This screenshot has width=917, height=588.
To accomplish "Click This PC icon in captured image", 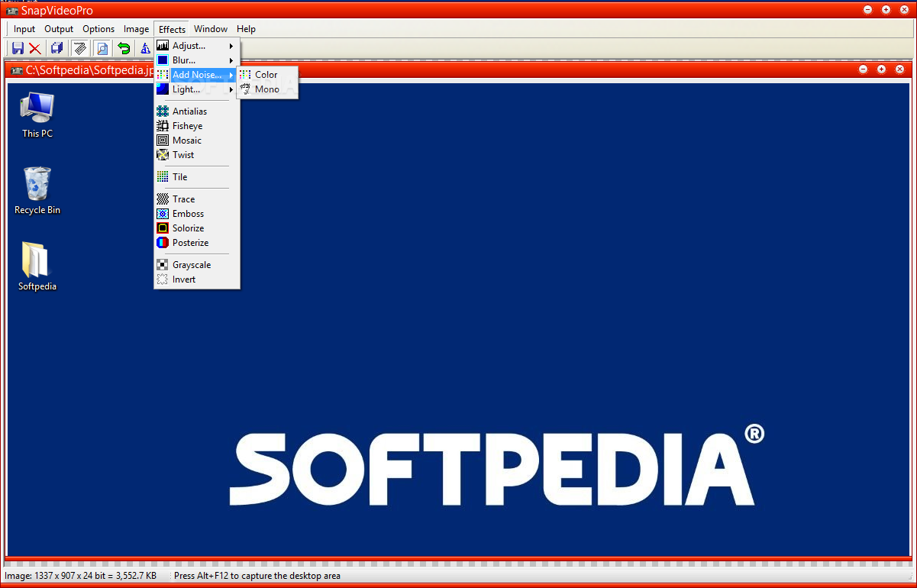I will [37, 115].
